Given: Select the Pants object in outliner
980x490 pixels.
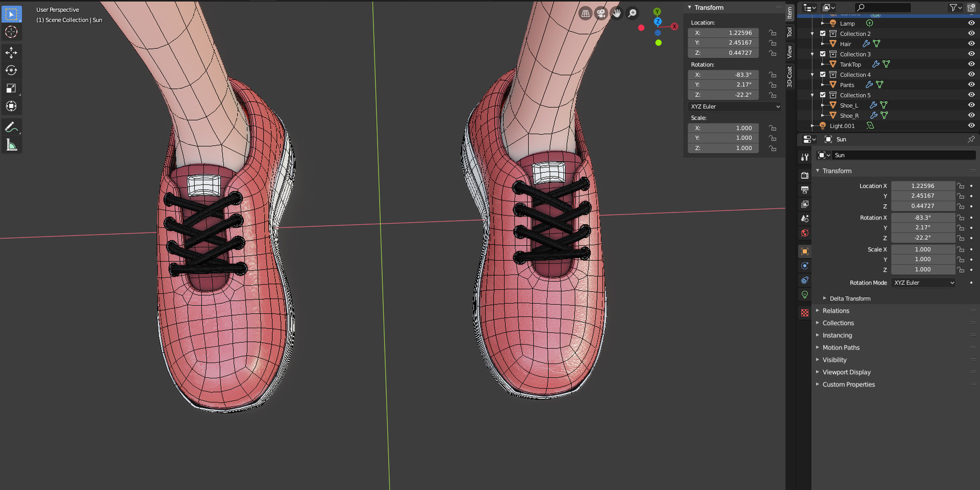Looking at the screenshot, I should (847, 85).
